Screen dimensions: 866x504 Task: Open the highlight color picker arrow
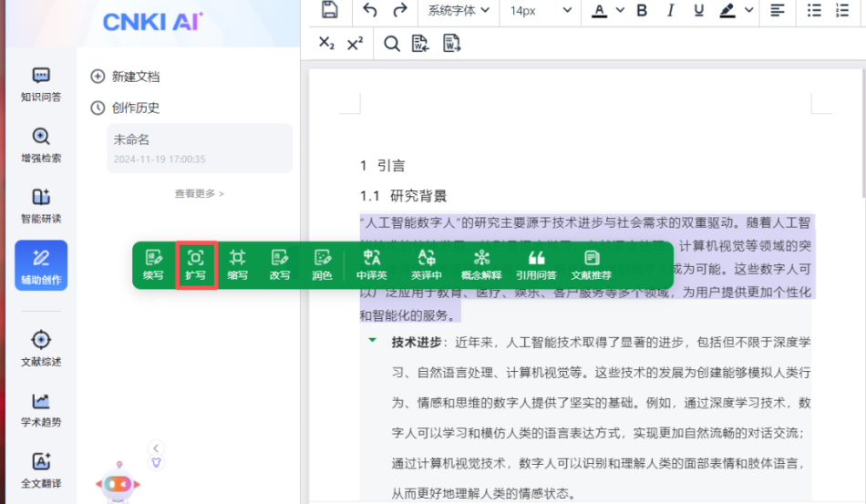click(749, 11)
